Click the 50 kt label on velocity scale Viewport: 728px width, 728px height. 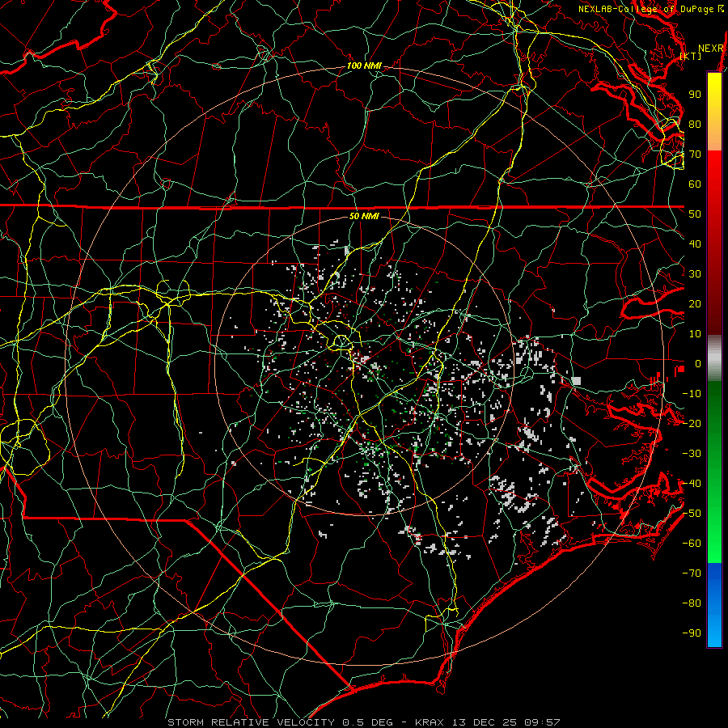tap(695, 214)
